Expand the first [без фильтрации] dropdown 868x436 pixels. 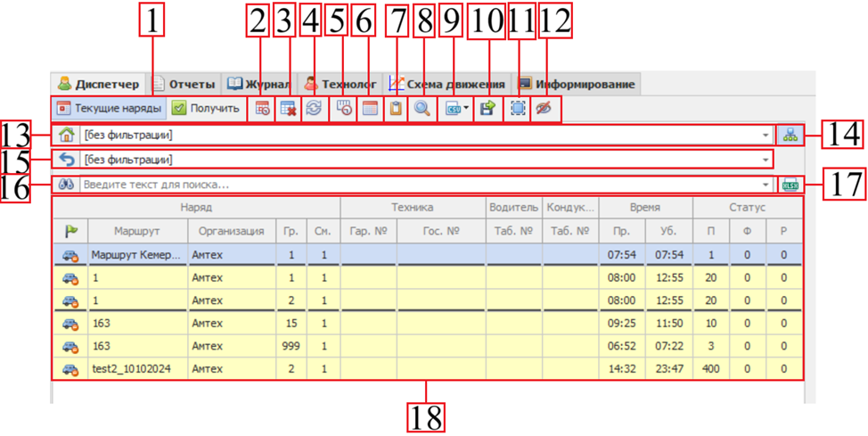point(766,136)
